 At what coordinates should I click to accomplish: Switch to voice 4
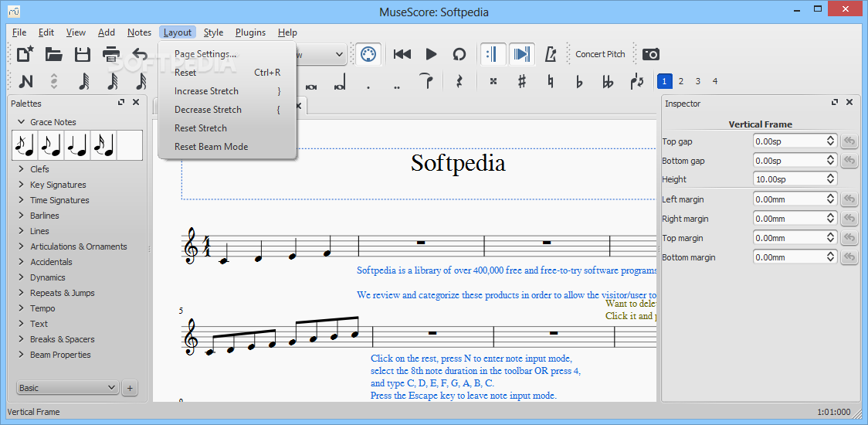click(x=715, y=81)
